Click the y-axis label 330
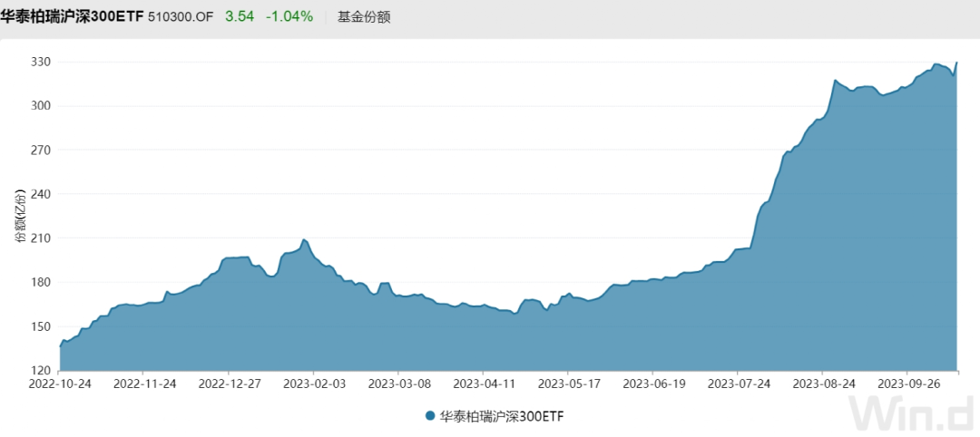 pyautogui.click(x=41, y=62)
